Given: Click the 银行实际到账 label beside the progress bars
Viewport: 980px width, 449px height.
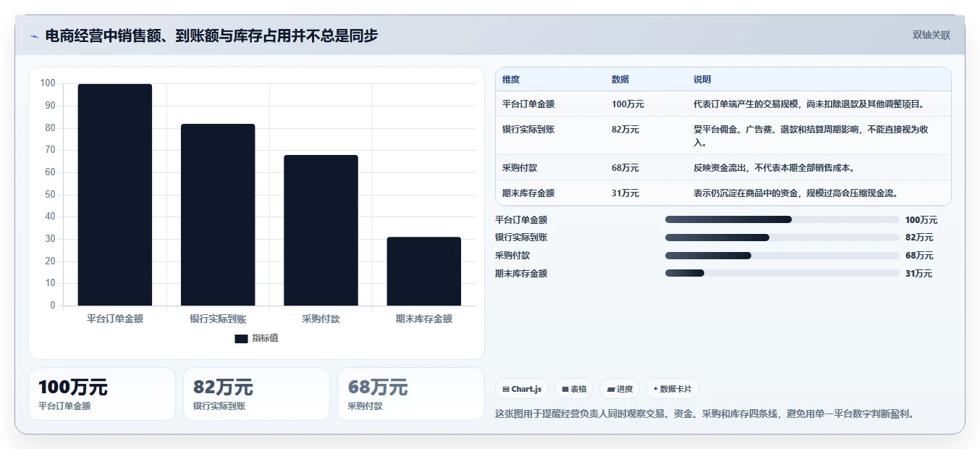Looking at the screenshot, I should [521, 238].
